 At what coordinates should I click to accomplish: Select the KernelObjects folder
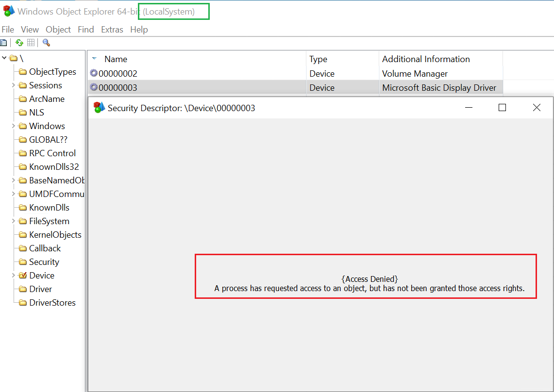[x=55, y=234]
